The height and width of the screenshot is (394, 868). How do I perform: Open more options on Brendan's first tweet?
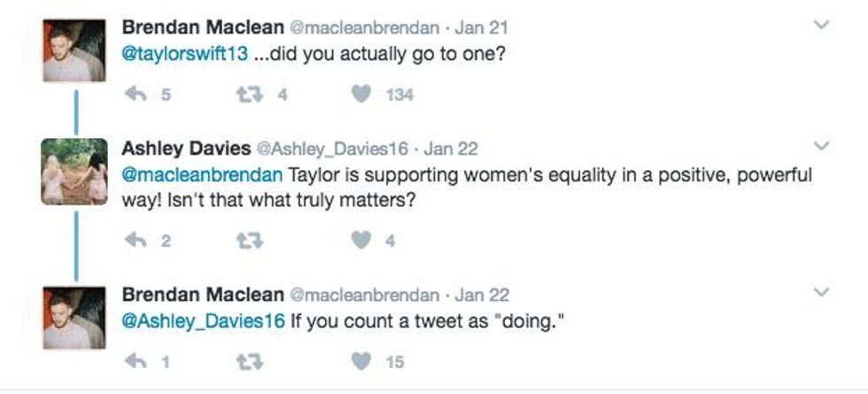tap(821, 26)
